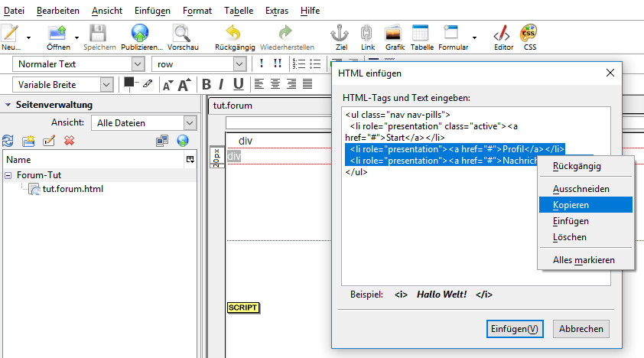The image size is (644, 358).
Task: Open the Alle Dateien view dropdown
Action: click(144, 122)
